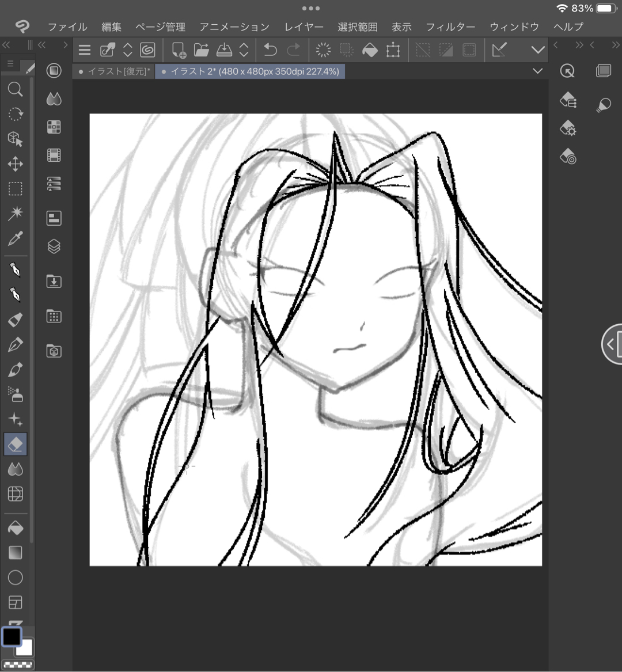Toggle show selection border icon
The image size is (622, 672).
(469, 50)
